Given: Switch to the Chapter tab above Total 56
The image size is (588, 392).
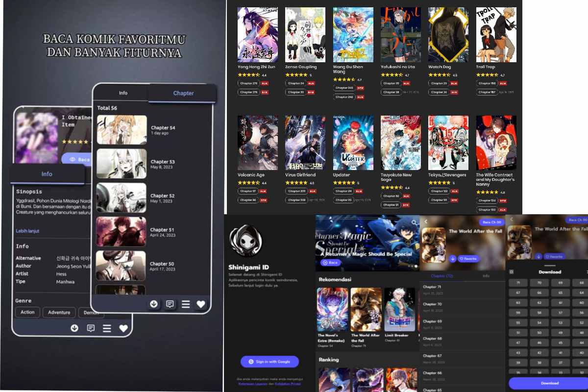Looking at the screenshot, I should tap(183, 93).
